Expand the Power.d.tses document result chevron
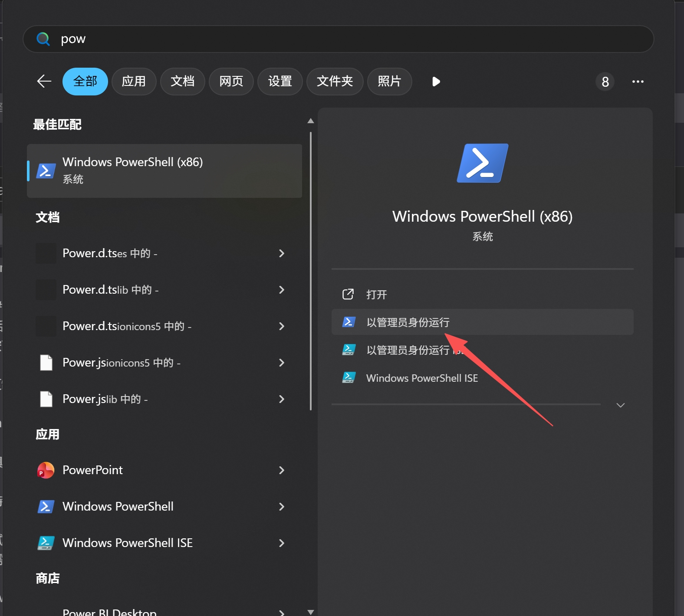Image resolution: width=684 pixels, height=616 pixels. (282, 253)
